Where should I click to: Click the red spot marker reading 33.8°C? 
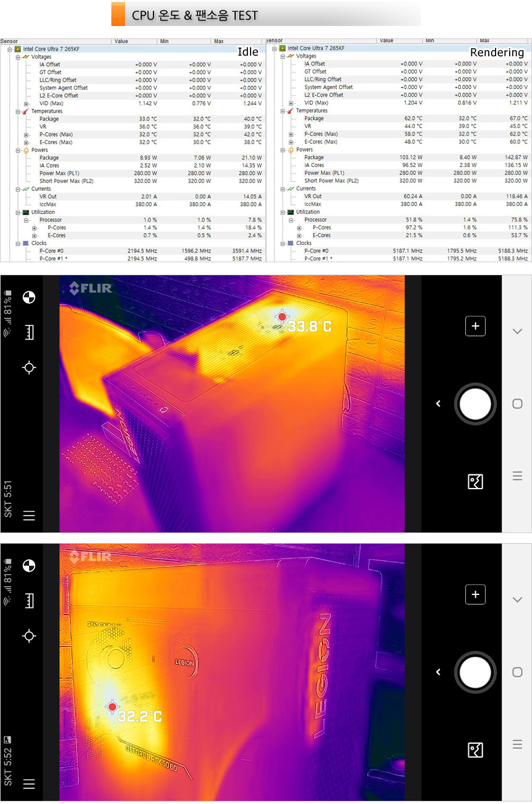point(282,317)
